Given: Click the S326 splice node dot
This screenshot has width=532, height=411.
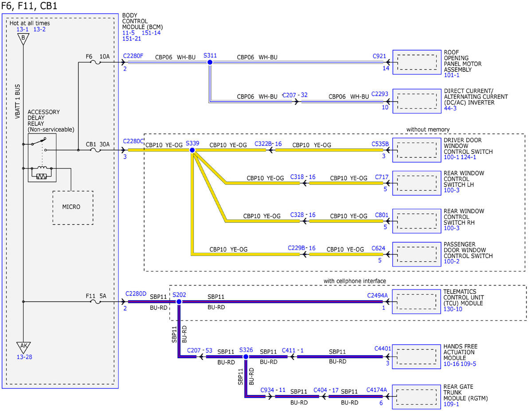Looking at the screenshot, I should tap(246, 356).
